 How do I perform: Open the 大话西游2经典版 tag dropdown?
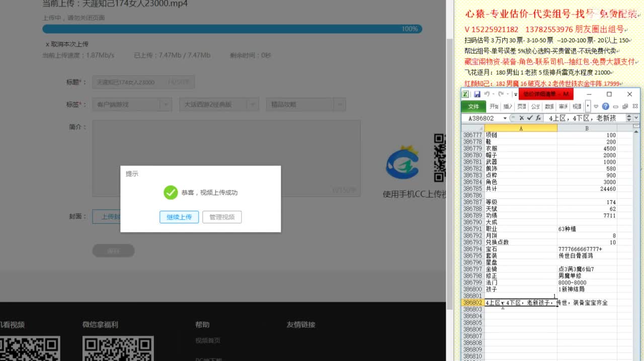click(219, 105)
